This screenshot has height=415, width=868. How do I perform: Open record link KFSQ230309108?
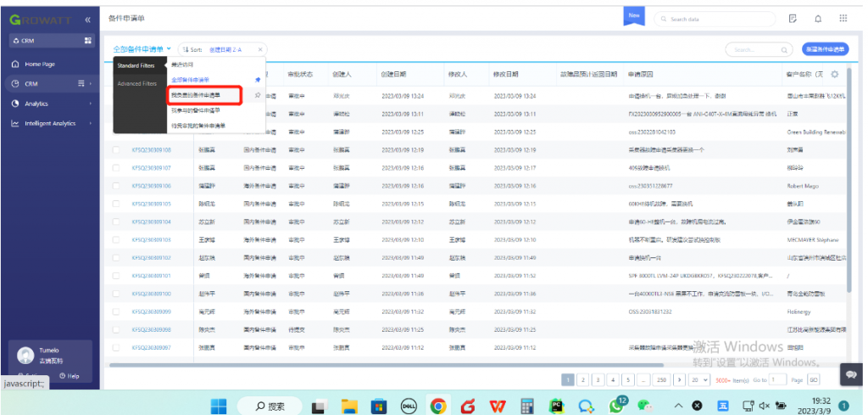(x=151, y=149)
